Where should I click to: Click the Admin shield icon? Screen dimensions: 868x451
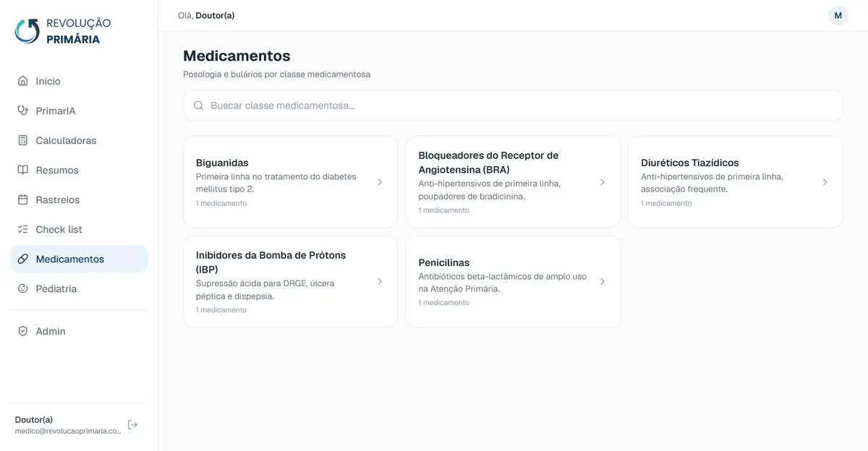pos(22,331)
